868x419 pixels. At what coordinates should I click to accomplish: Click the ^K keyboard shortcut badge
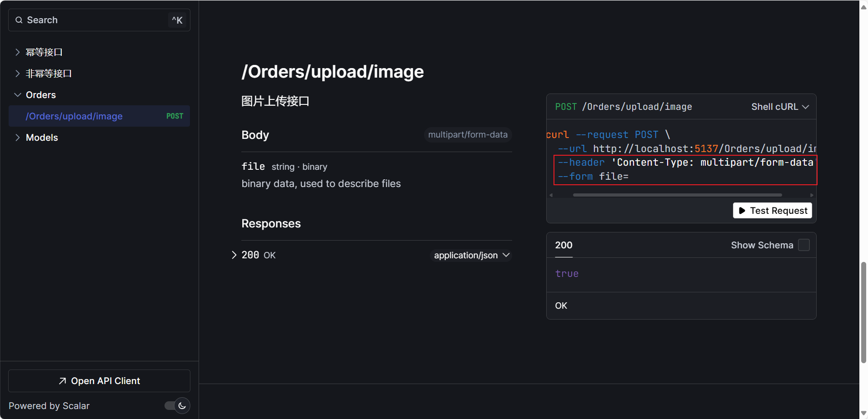(177, 20)
